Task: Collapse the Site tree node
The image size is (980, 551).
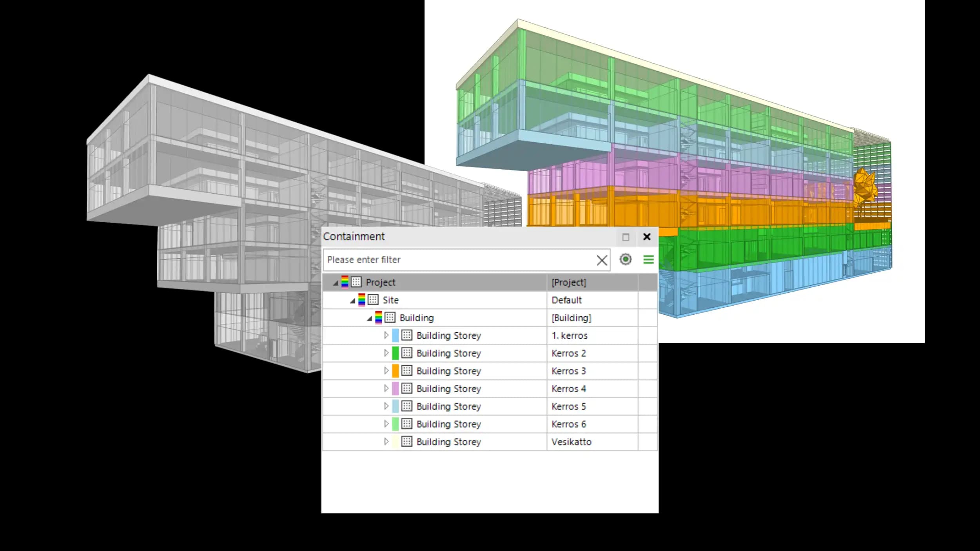Action: coord(352,301)
